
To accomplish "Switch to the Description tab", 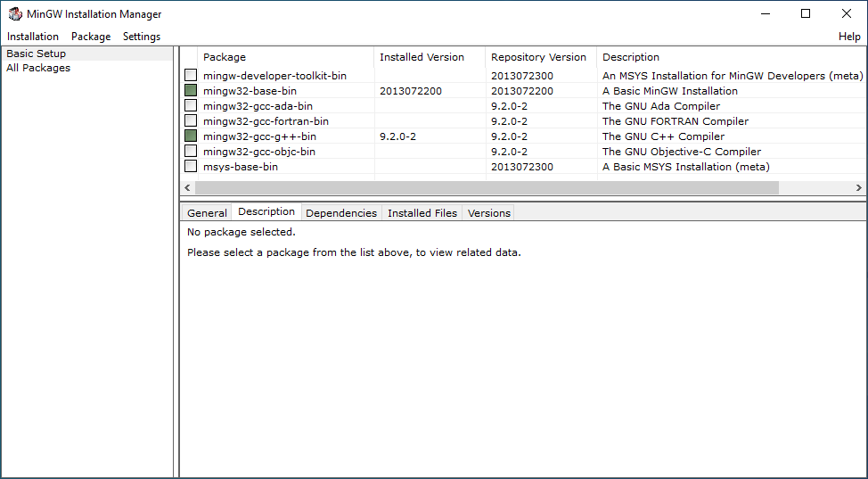I will pyautogui.click(x=266, y=211).
